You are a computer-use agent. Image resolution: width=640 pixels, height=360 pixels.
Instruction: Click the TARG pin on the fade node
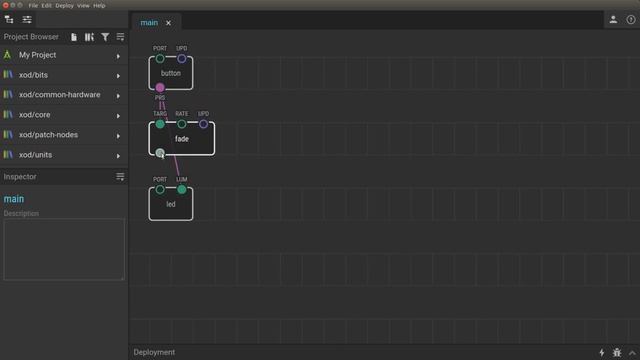coord(160,124)
